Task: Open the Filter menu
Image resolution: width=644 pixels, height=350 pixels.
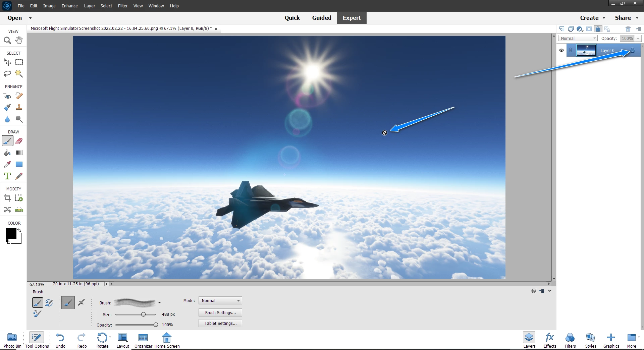Action: [123, 6]
